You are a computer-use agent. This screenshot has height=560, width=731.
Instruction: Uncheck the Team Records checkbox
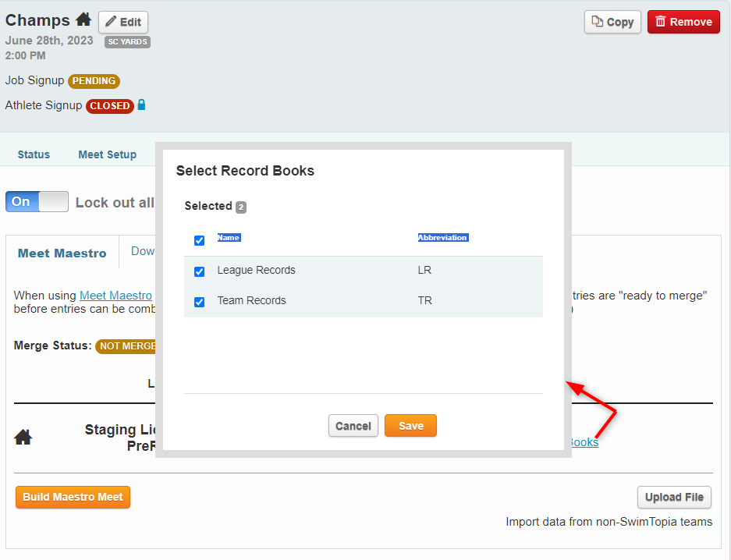click(199, 302)
